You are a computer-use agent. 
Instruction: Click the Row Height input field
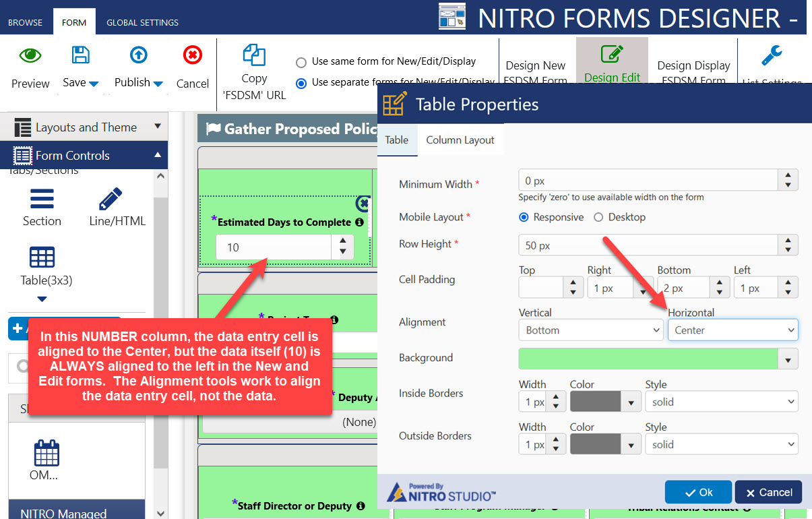(648, 245)
